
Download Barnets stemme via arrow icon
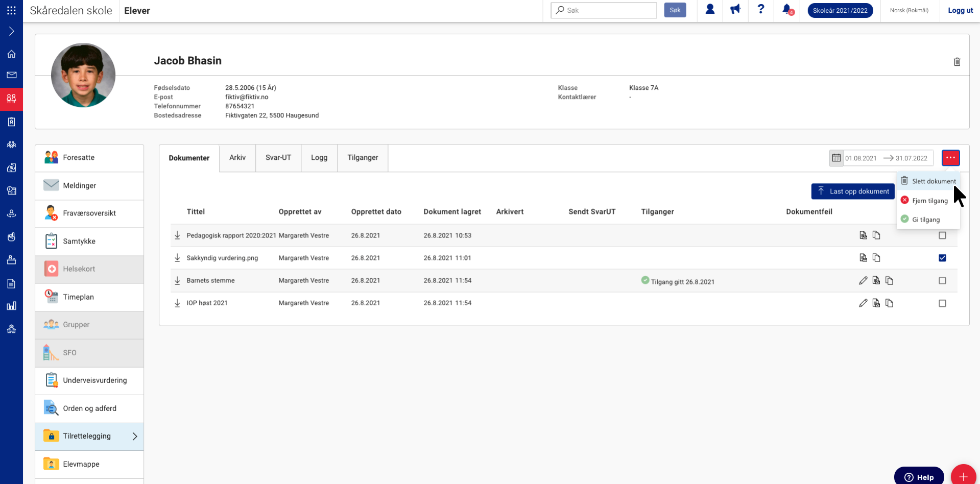click(177, 280)
